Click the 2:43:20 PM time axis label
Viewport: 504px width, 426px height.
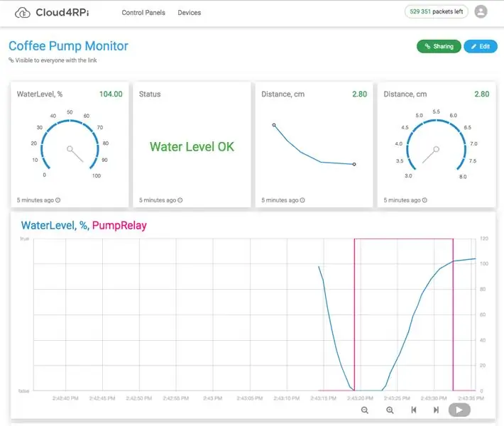click(x=360, y=398)
